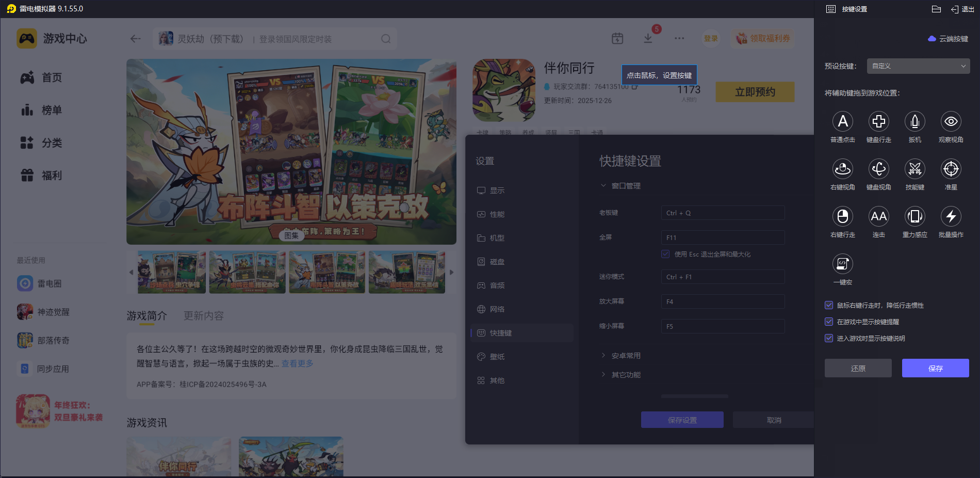Open the folder icon in key settings header
The width and height of the screenshot is (980, 478).
tap(937, 9)
